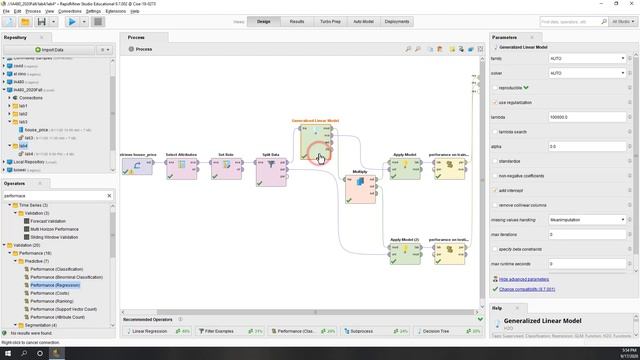Stop the process with the square stop icon
Screen dimensions: 640x360
[x=98, y=22]
